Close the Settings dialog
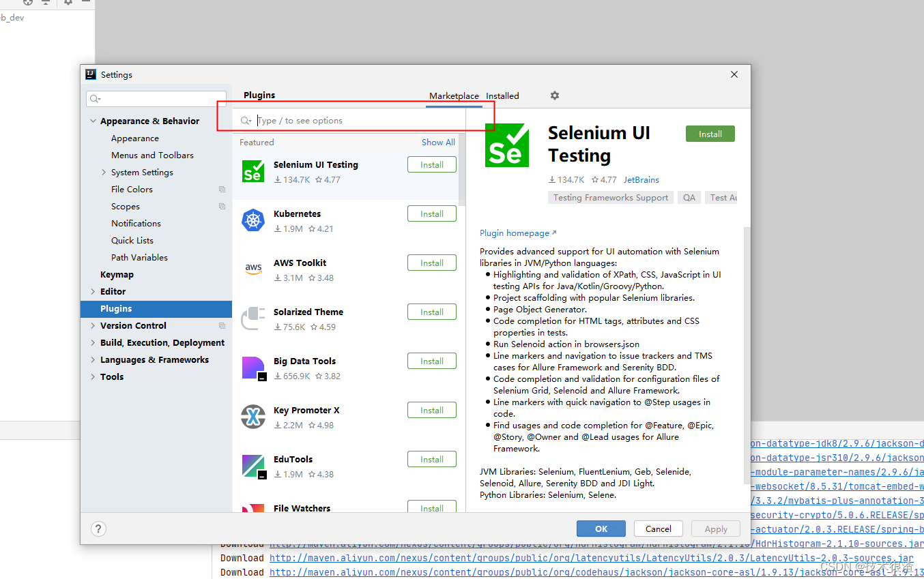924x579 pixels. click(x=734, y=74)
